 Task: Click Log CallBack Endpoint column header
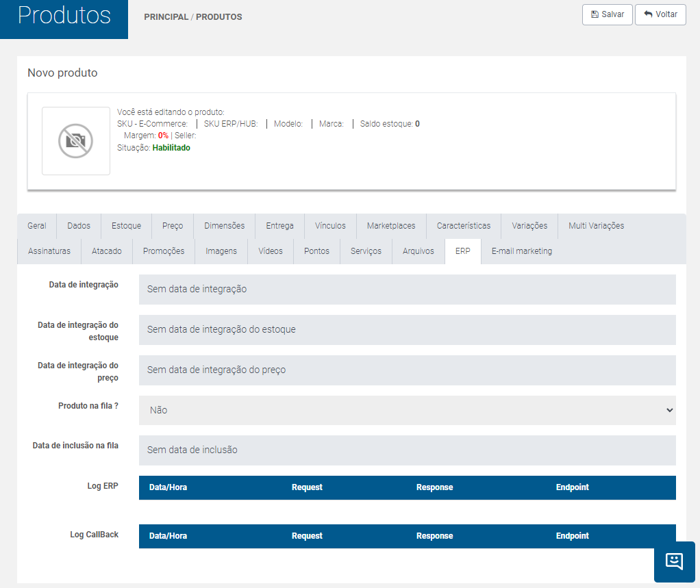pos(573,536)
